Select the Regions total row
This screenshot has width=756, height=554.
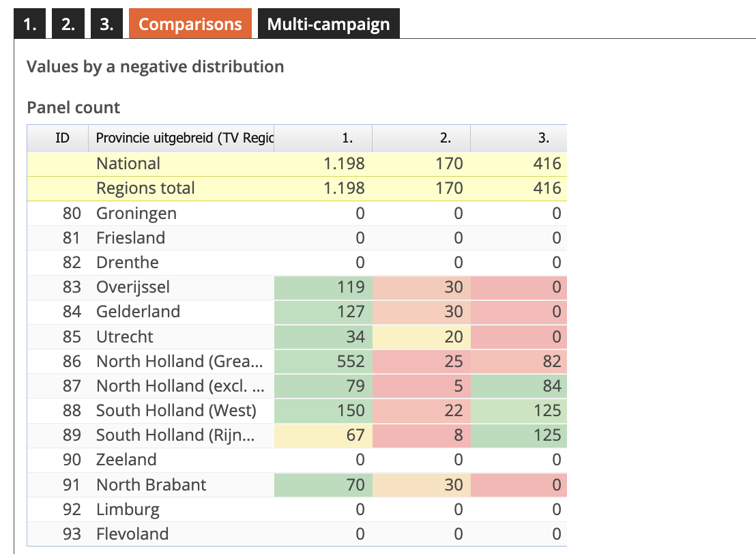click(x=145, y=188)
